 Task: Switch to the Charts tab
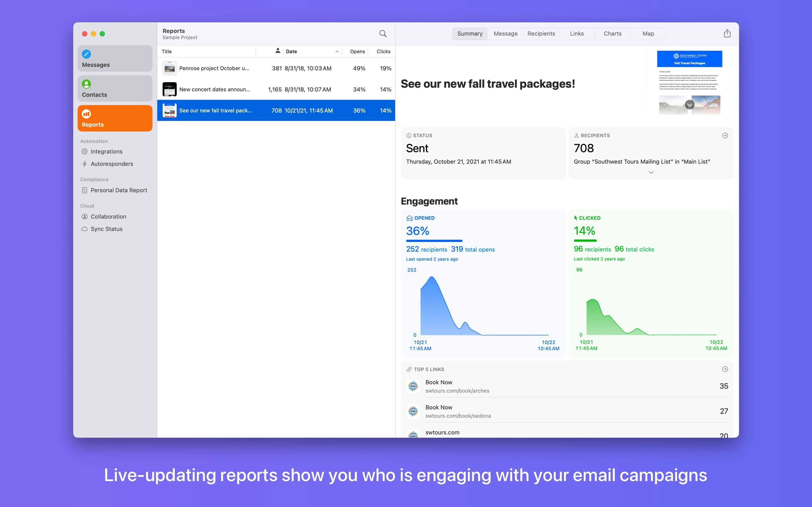pyautogui.click(x=612, y=34)
